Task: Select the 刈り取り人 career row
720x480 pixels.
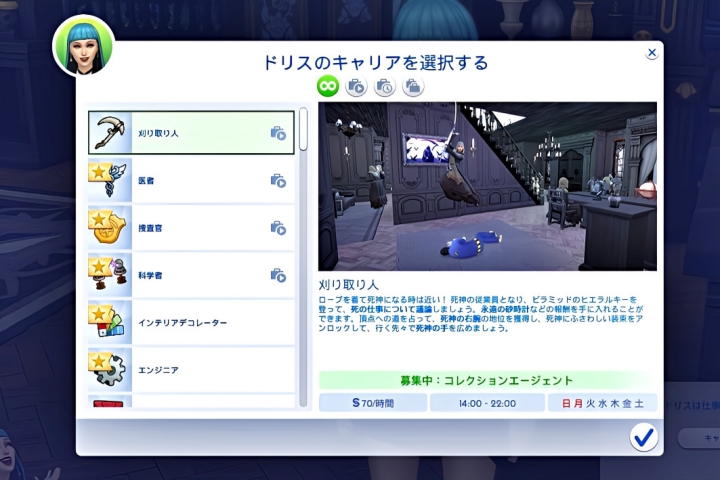Action: (x=191, y=133)
